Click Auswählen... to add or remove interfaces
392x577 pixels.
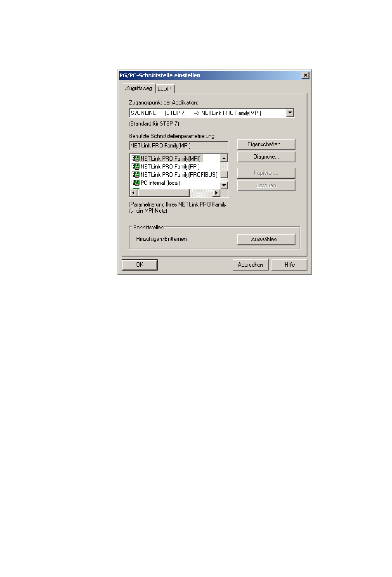pyautogui.click(x=266, y=240)
